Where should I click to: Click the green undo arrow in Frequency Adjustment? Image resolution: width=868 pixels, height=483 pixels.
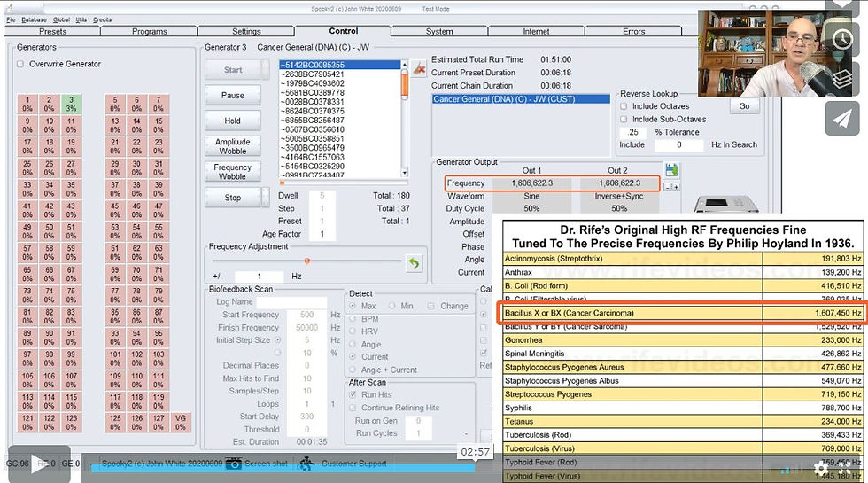(414, 263)
